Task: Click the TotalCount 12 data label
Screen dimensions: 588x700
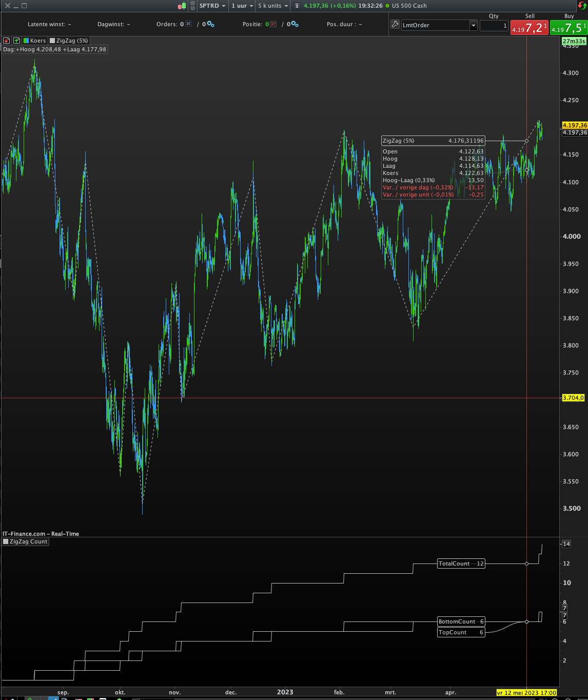Action: [x=461, y=563]
